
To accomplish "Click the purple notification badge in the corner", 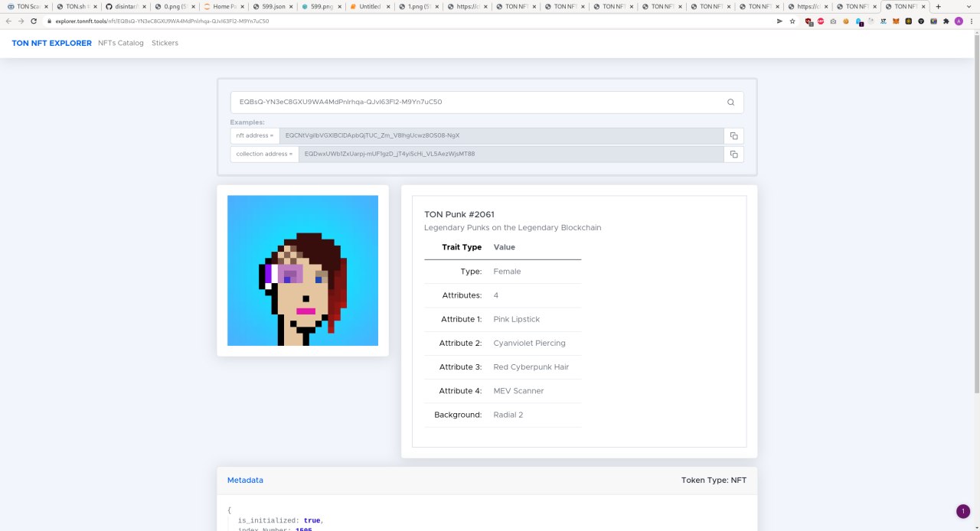I will click(963, 511).
